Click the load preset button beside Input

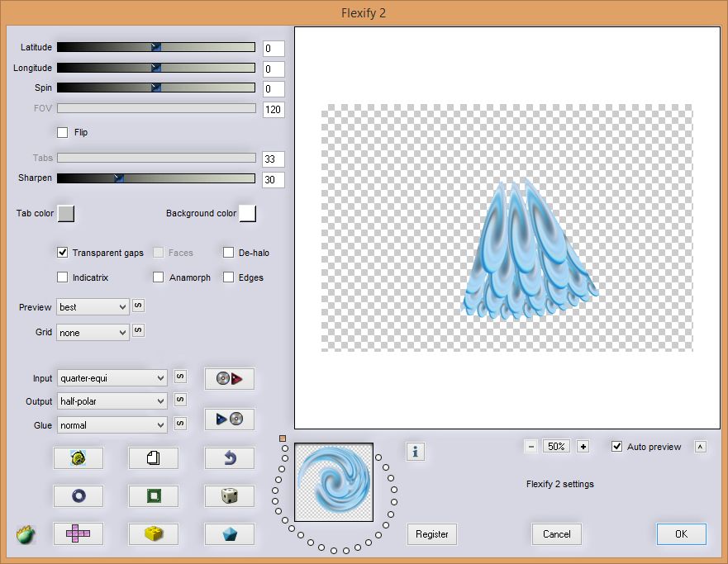pos(230,379)
